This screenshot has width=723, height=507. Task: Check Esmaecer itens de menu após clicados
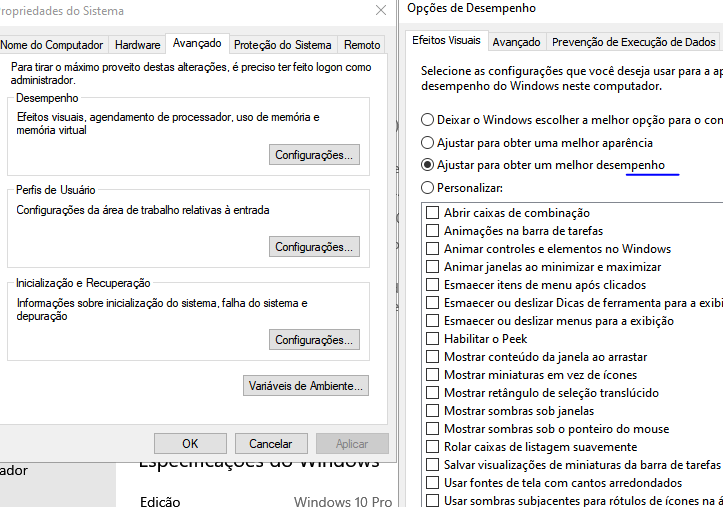433,284
